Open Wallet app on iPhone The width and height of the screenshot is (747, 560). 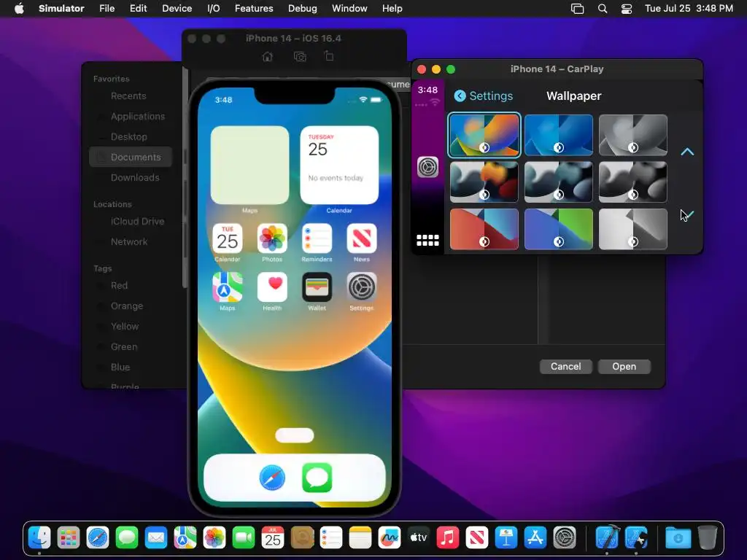(x=317, y=287)
